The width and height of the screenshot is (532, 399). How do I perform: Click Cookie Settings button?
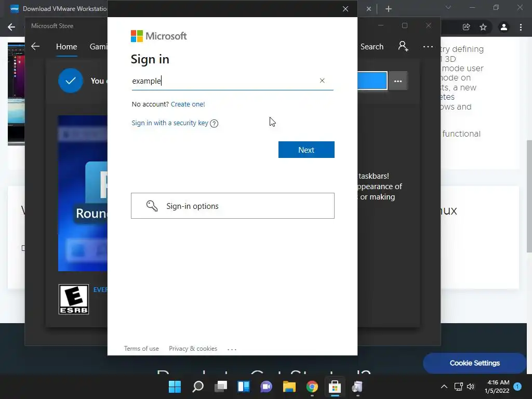[475, 363]
